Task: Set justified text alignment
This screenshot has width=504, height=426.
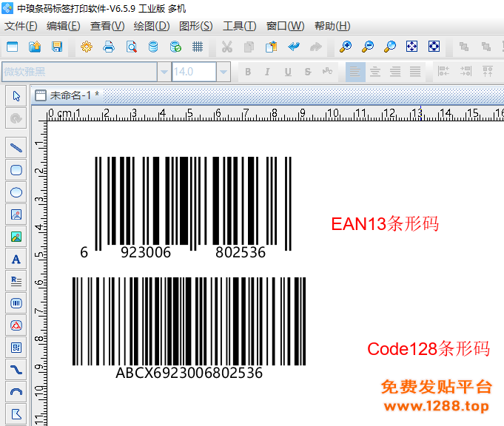Action: [415, 72]
